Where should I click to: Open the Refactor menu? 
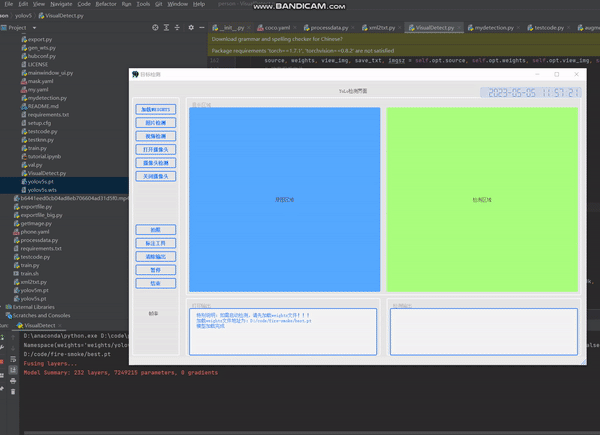[106, 4]
